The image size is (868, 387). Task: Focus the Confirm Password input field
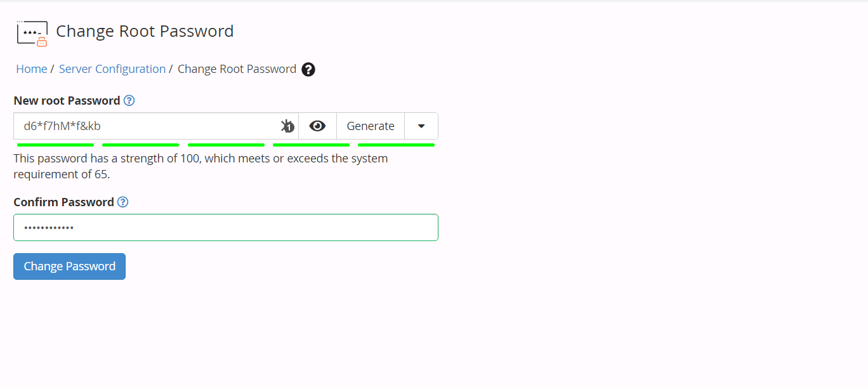pyautogui.click(x=226, y=228)
